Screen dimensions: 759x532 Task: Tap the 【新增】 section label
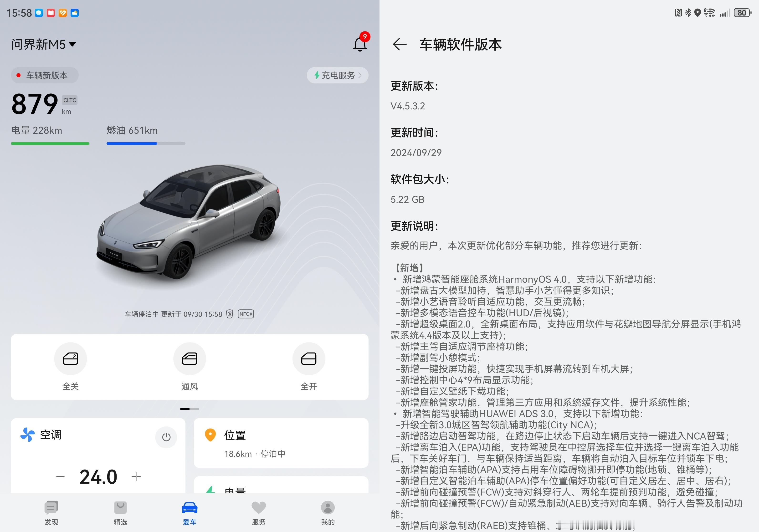coord(410,268)
